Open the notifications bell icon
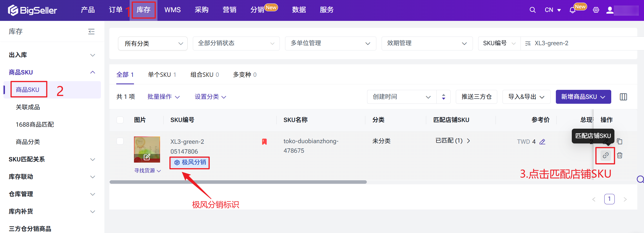 [x=572, y=10]
